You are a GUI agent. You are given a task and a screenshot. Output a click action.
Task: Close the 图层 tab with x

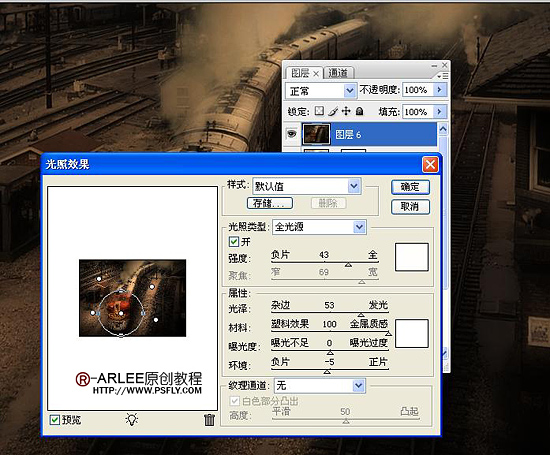coord(316,74)
